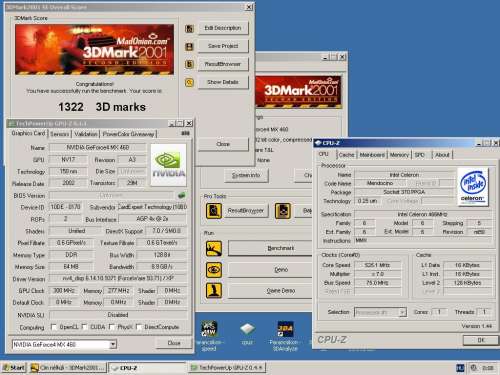Click the Intel Celeron Name field in CPU-Z
Image resolution: width=500 pixels, height=375 pixels.
coord(404,175)
